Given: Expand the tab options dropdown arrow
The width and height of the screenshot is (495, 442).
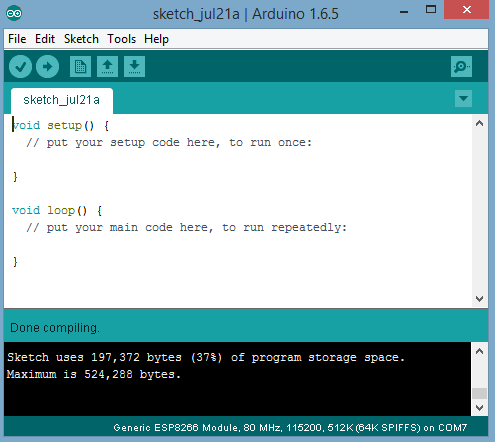Looking at the screenshot, I should point(463,98).
